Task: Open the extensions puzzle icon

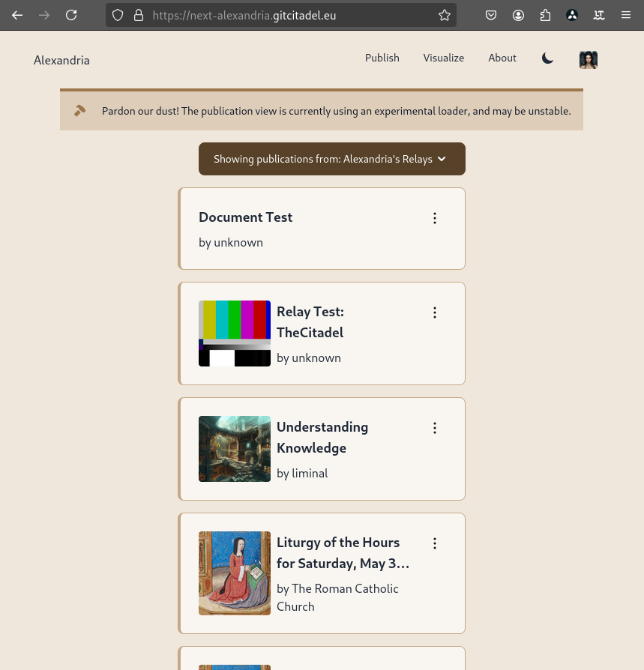Action: (545, 16)
